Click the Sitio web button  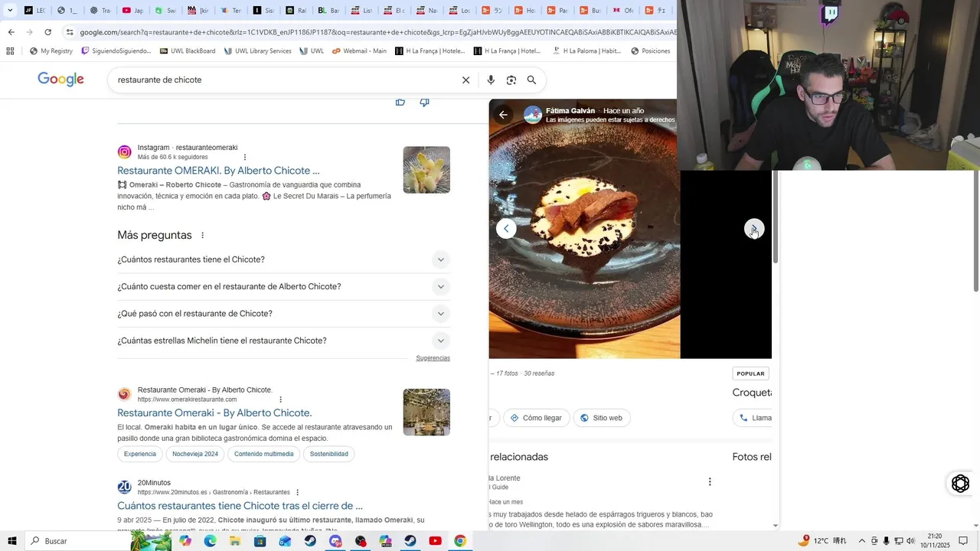click(x=601, y=418)
